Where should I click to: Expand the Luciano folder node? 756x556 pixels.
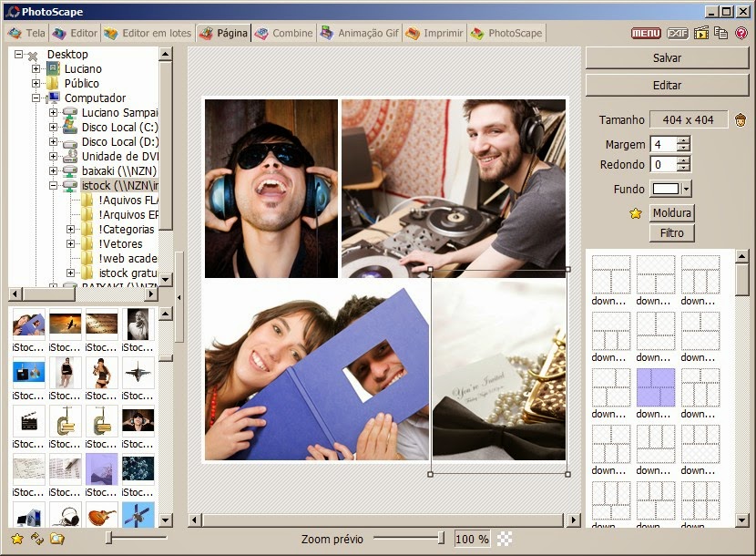36,68
